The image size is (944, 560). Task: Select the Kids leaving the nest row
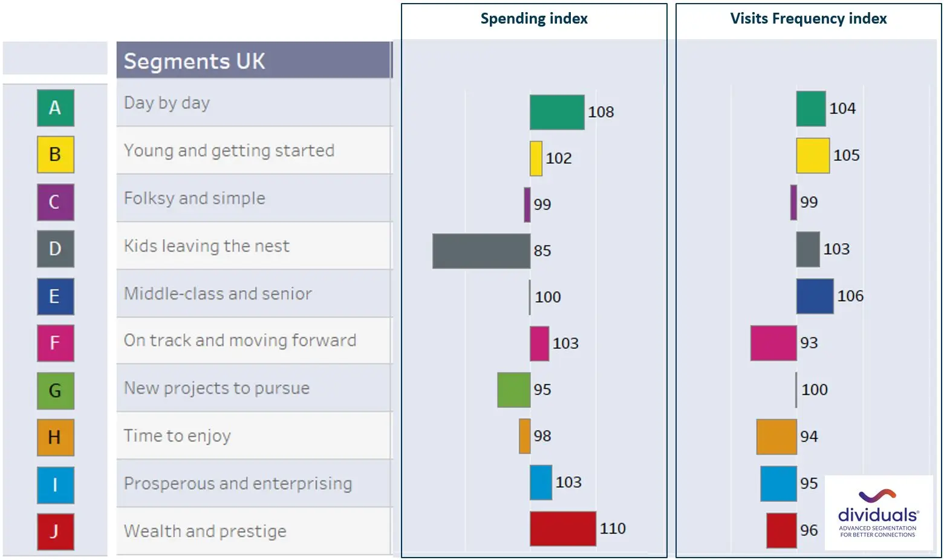coord(254,246)
